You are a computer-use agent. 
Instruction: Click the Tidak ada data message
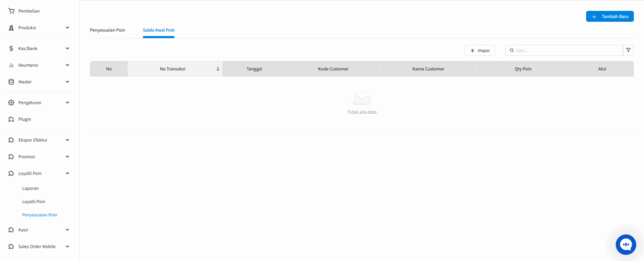362,112
